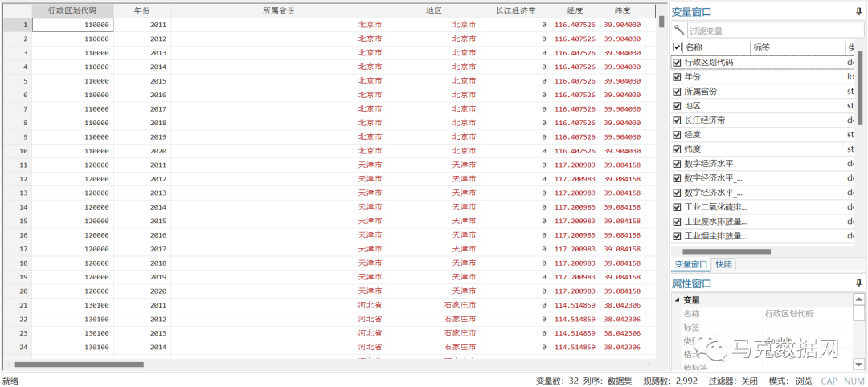Click the variable list horizontal scrollbar
The height and width of the screenshot is (387, 868).
click(727, 251)
